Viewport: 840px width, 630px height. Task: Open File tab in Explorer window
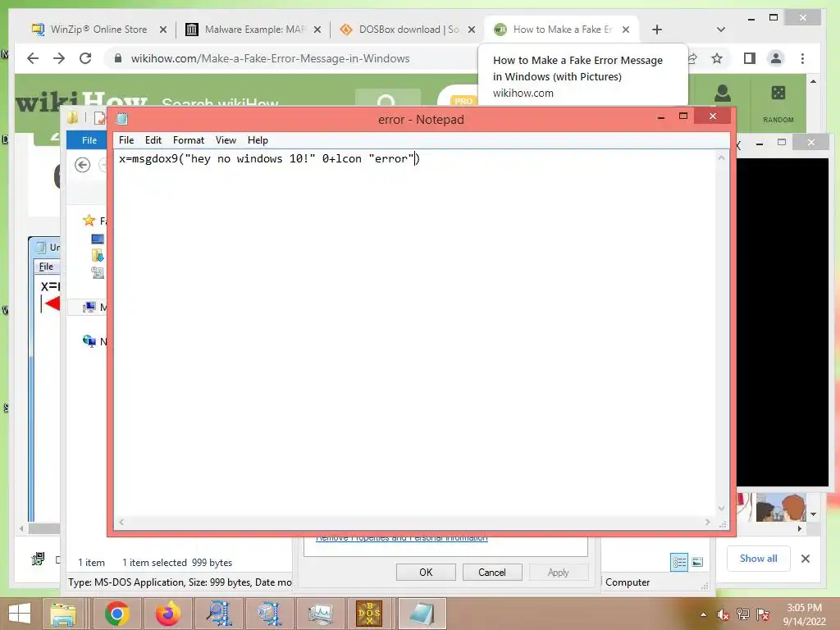(x=88, y=140)
